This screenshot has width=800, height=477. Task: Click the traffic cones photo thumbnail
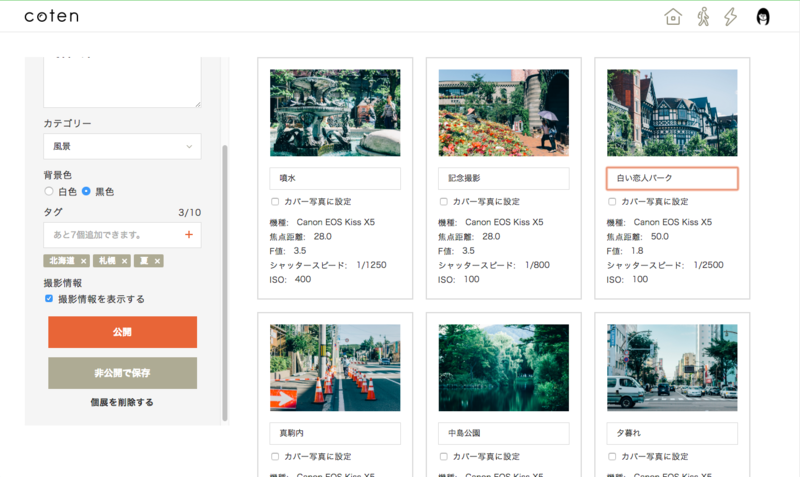(335, 368)
